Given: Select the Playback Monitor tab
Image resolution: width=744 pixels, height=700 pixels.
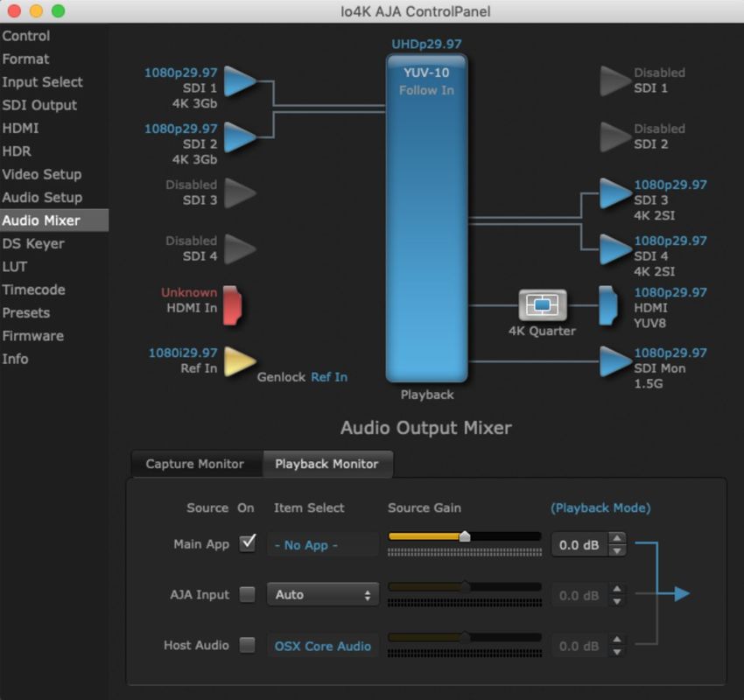Looking at the screenshot, I should click(x=327, y=464).
